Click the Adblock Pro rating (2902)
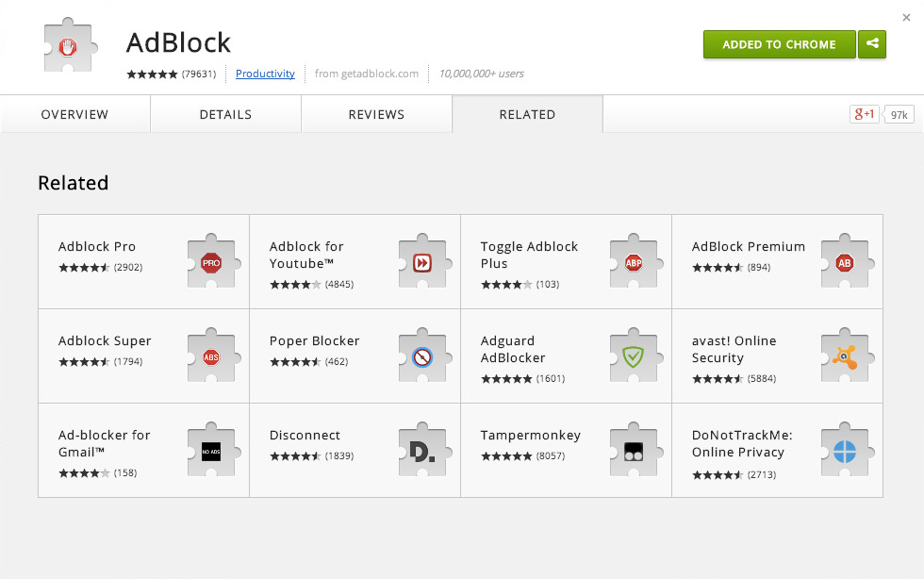Screen dimensions: 924x579 point(101,268)
